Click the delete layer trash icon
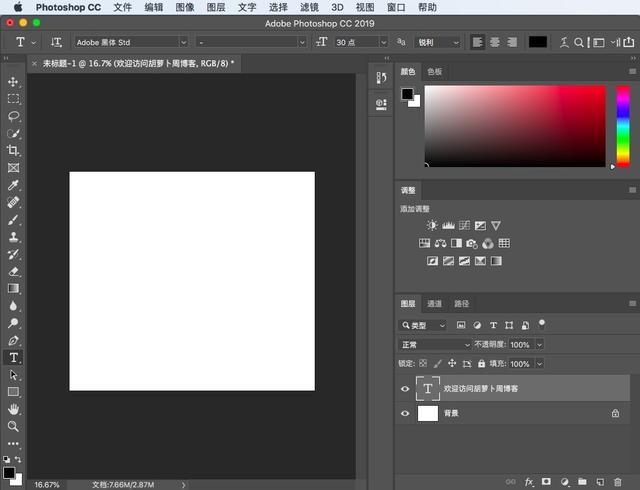640x490 pixels. (618, 482)
